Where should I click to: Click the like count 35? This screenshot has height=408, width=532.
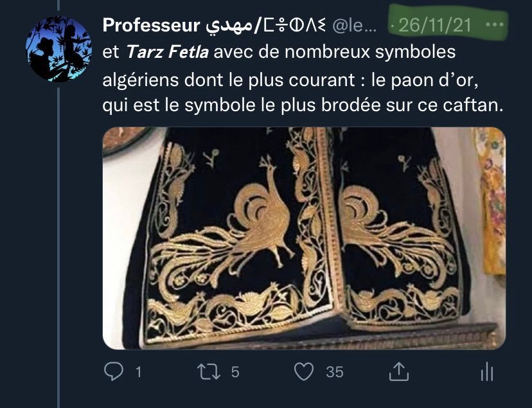pyautogui.click(x=335, y=372)
